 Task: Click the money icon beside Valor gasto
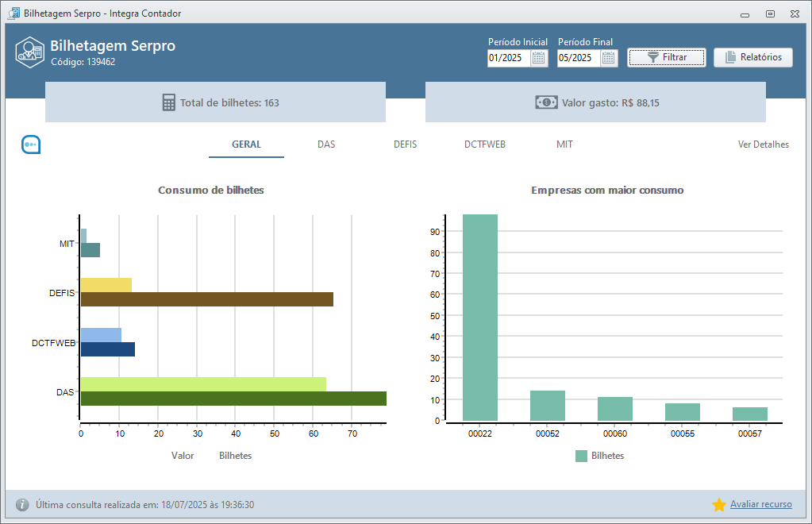pos(546,103)
